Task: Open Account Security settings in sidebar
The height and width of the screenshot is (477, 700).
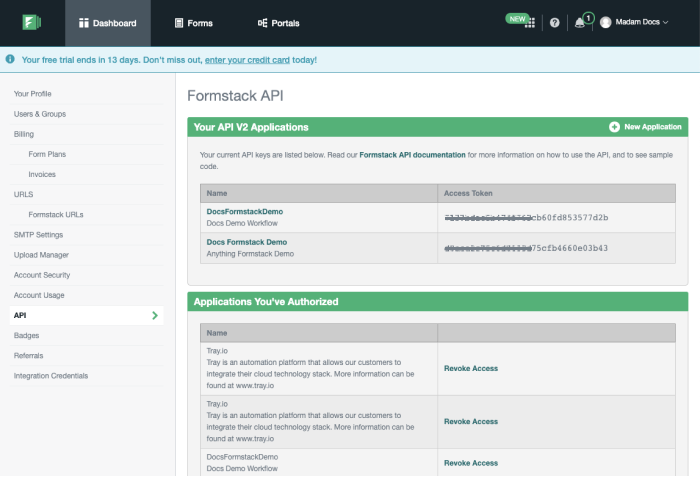Action: [42, 275]
